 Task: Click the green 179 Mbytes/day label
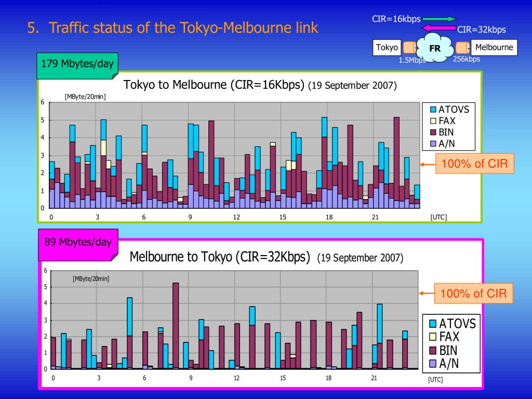coord(77,65)
